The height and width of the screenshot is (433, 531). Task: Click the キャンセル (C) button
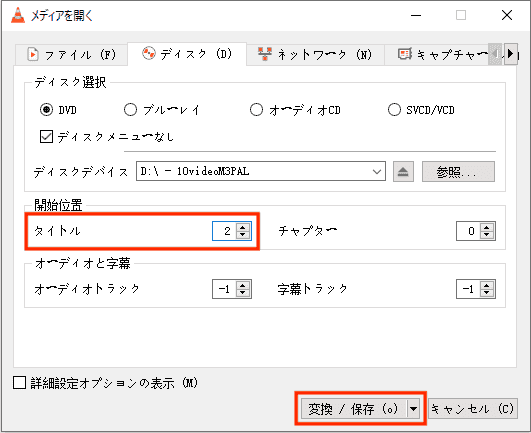click(x=473, y=409)
